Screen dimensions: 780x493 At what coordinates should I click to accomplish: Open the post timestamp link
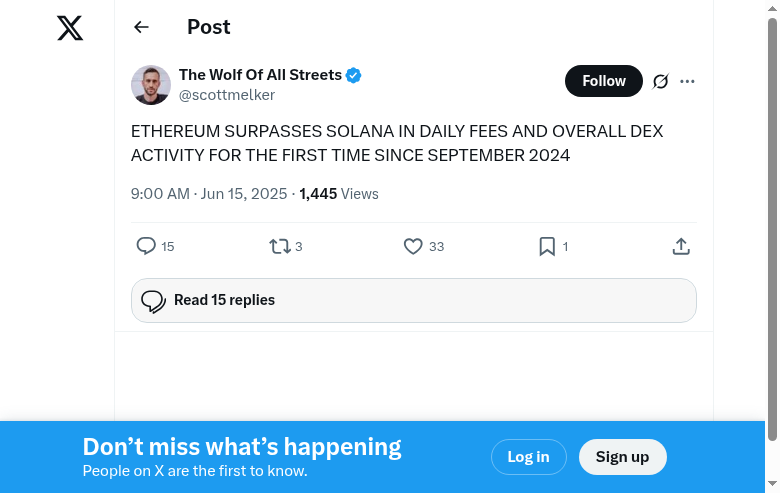click(209, 194)
